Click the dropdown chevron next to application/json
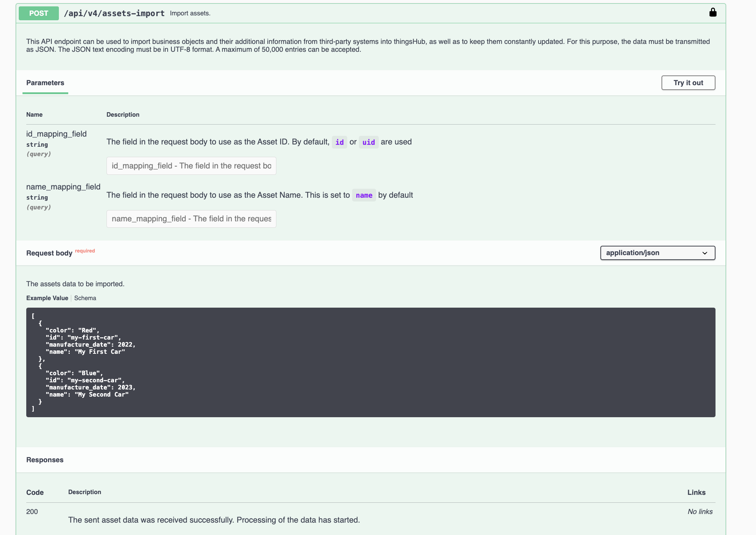The width and height of the screenshot is (756, 535). click(x=705, y=253)
